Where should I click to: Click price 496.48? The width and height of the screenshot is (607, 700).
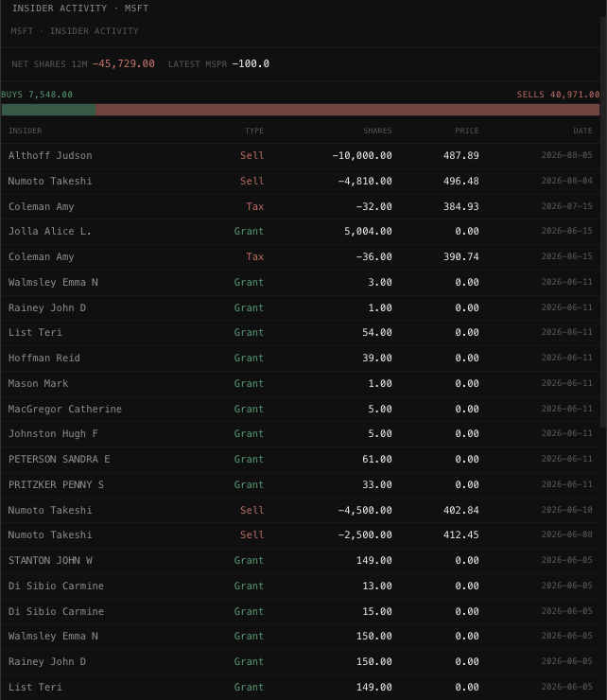(x=461, y=182)
